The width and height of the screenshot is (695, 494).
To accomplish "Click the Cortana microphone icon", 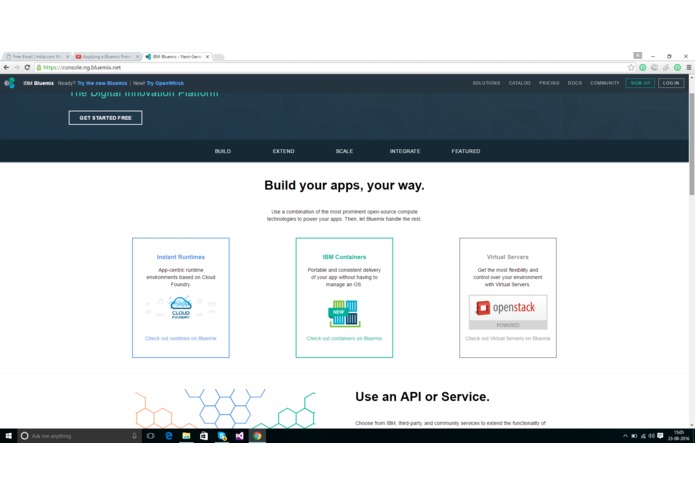I will [x=134, y=436].
